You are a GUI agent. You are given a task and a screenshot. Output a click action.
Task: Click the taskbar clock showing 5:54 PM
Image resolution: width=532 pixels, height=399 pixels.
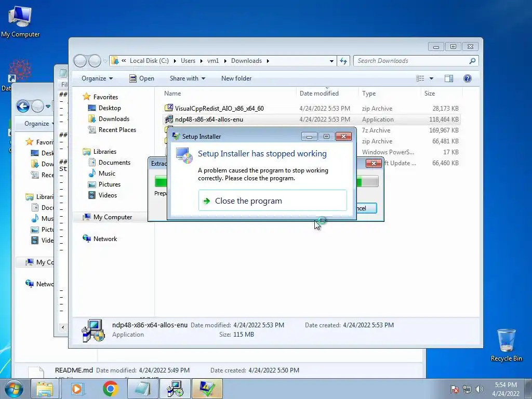pyautogui.click(x=506, y=389)
